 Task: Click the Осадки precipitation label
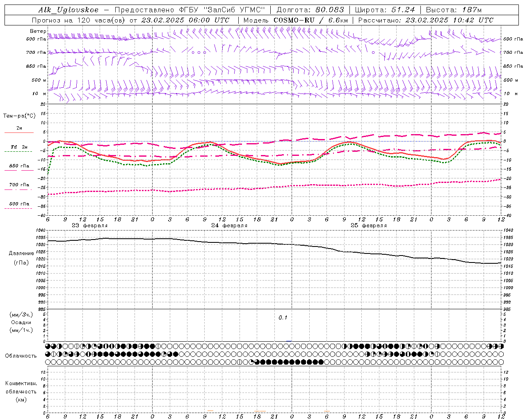tap(21, 322)
